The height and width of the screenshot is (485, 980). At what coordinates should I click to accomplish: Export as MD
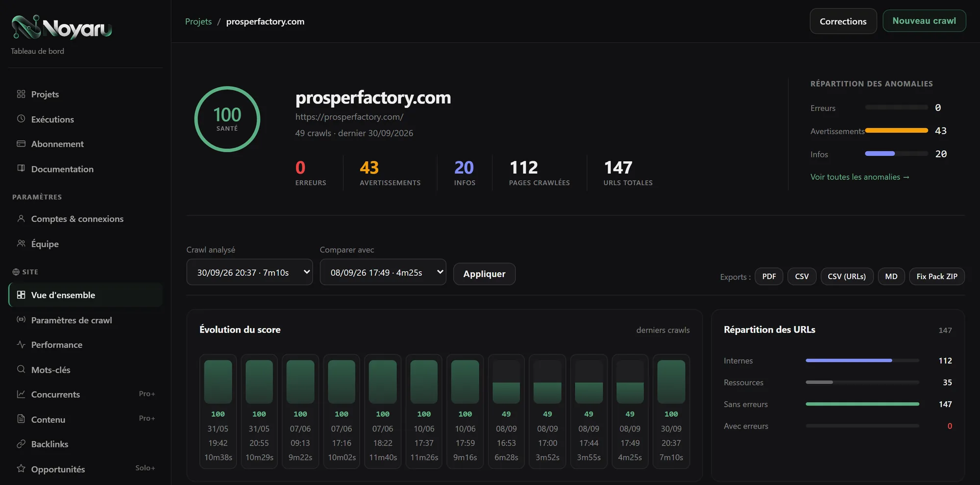coord(891,276)
